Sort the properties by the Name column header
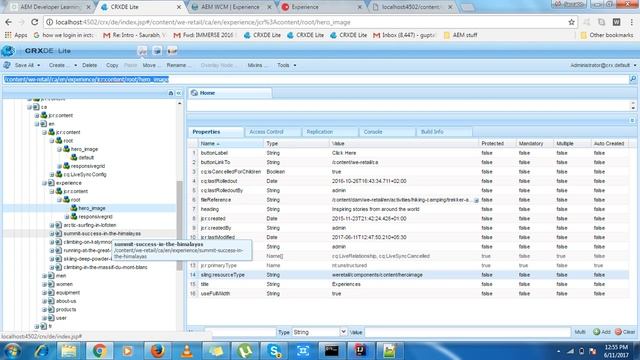 point(231,143)
